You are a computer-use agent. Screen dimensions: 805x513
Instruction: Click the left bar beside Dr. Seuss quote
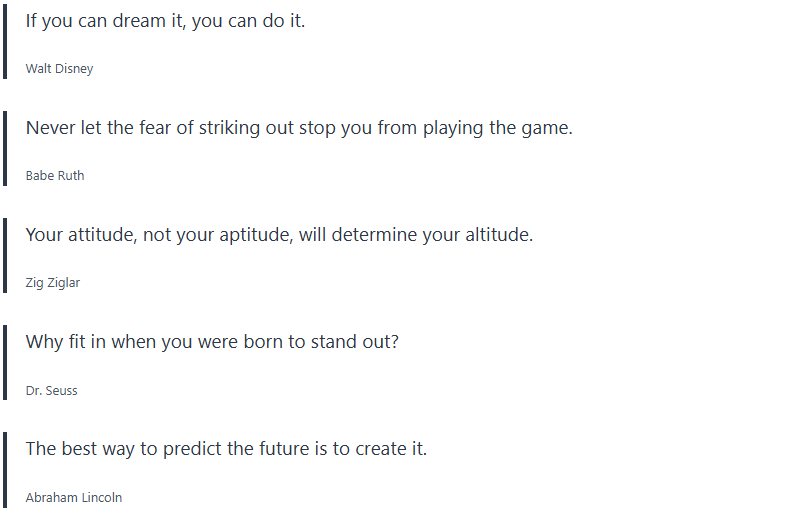pos(5,361)
